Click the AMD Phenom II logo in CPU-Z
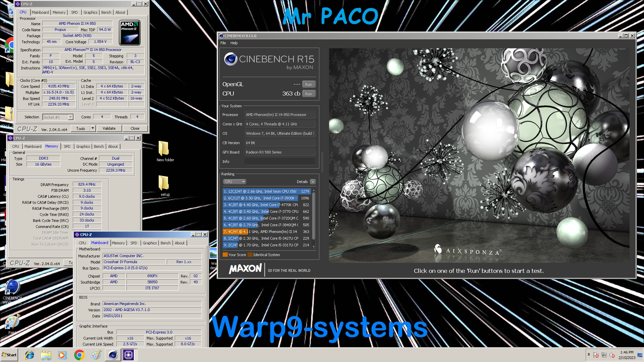The image size is (644, 362). click(x=130, y=33)
